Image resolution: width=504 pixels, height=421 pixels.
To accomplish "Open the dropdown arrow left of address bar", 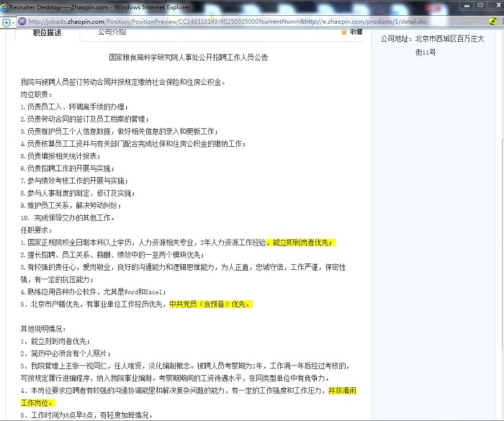I will coord(14,22).
